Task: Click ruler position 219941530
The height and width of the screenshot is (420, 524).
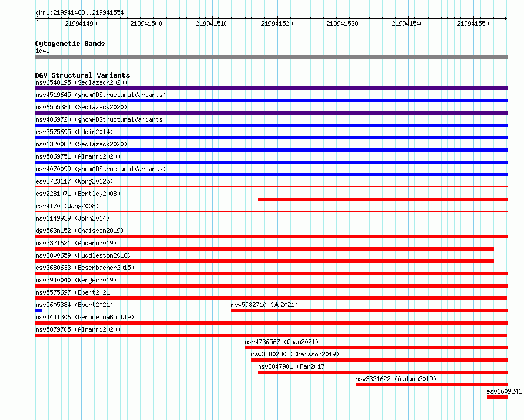Action: point(342,24)
